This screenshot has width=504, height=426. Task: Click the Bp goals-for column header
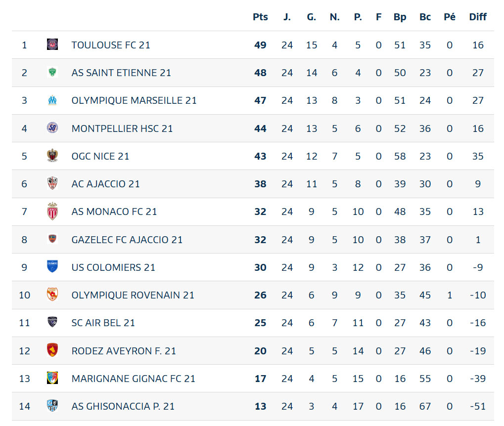click(x=400, y=17)
